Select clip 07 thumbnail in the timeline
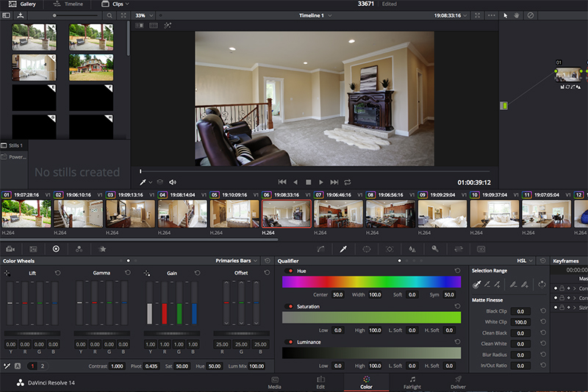The height and width of the screenshot is (392, 588). click(338, 214)
